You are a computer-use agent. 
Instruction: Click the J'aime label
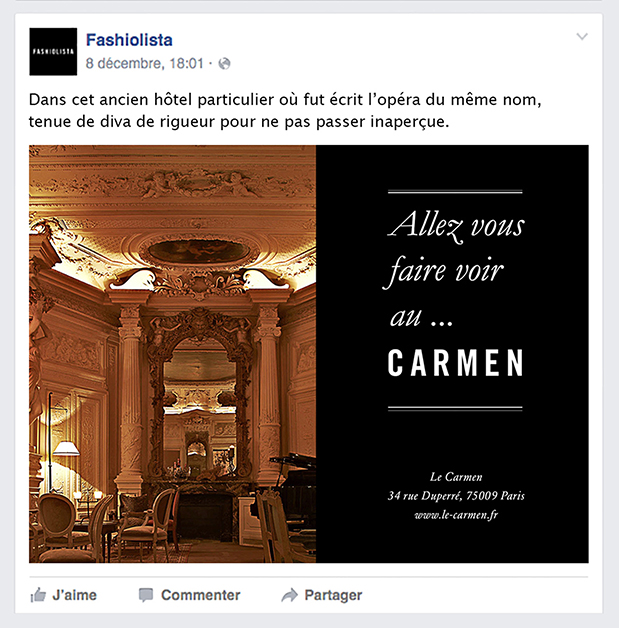click(74, 595)
